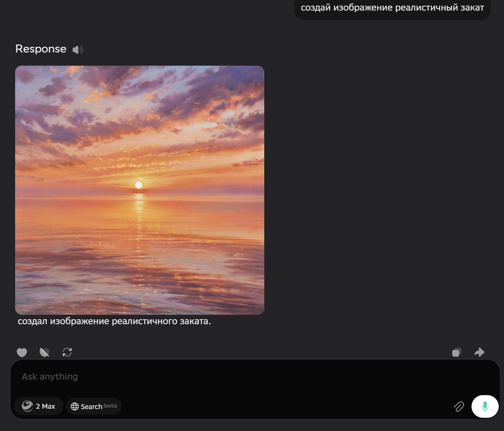Dislike the response with crossed-out heart icon
This screenshot has height=431, width=504.
pos(45,352)
